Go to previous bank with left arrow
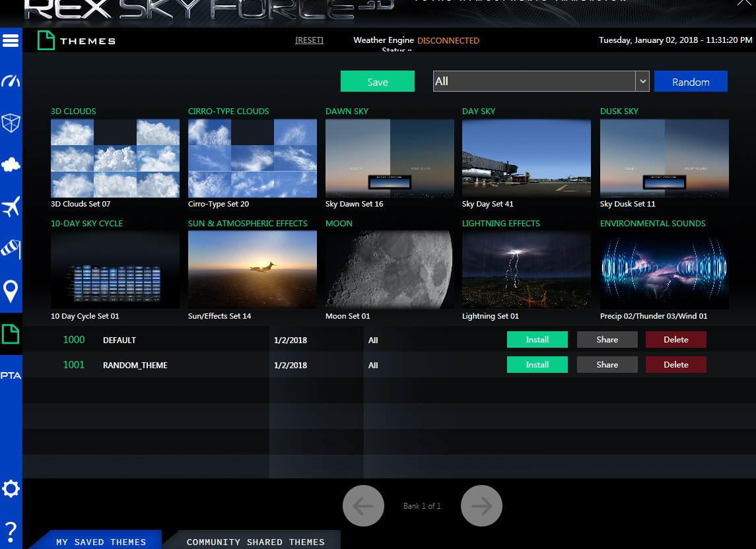Screen dimensions: 756x549 point(363,505)
